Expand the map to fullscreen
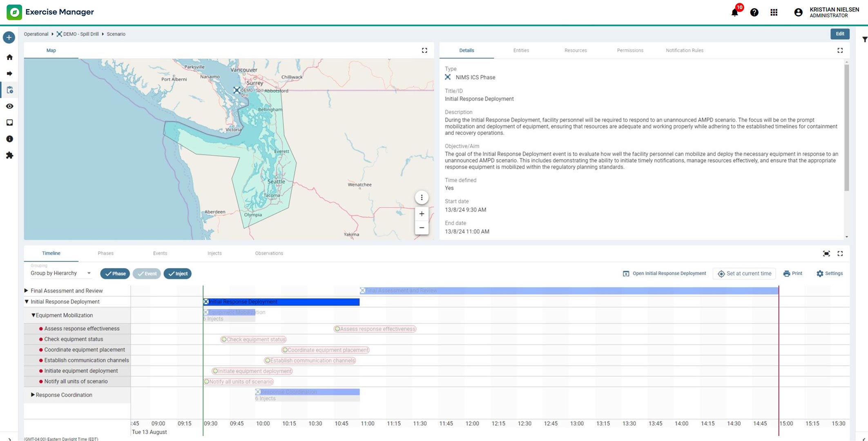 (x=424, y=50)
